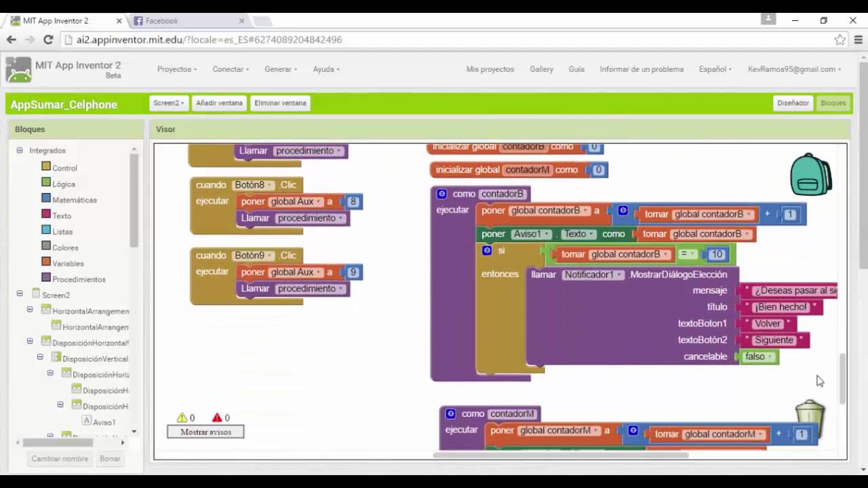The height and width of the screenshot is (488, 868).
Task: Click the red error triangle icon
Action: 217,418
